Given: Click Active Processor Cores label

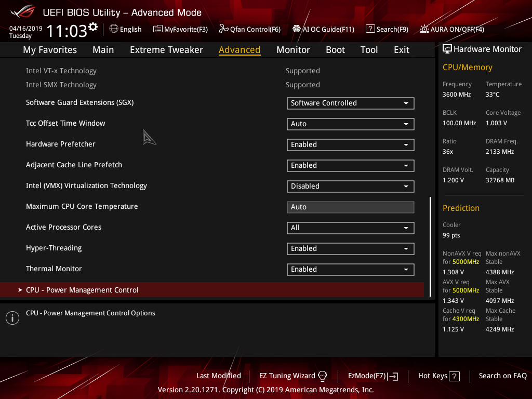Looking at the screenshot, I should 63,227.
